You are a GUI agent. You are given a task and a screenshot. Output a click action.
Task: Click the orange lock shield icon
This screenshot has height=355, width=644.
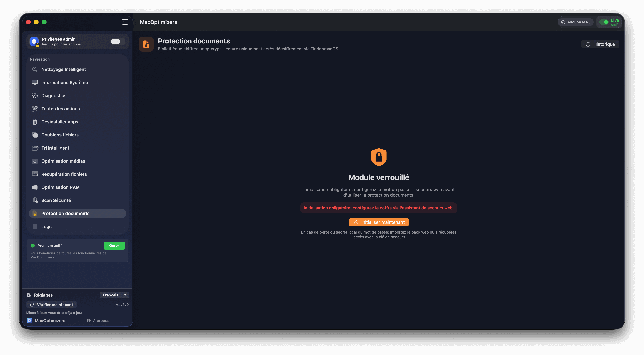coord(379,157)
